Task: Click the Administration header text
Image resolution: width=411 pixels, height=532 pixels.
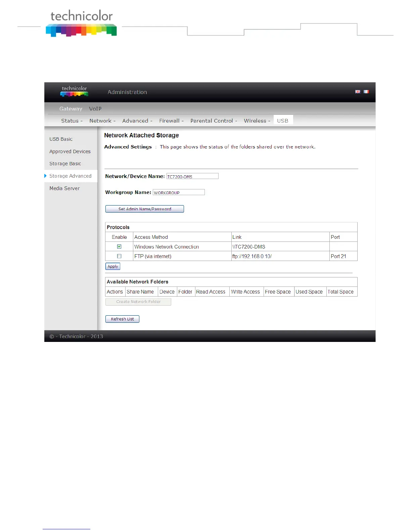Action: [x=127, y=92]
